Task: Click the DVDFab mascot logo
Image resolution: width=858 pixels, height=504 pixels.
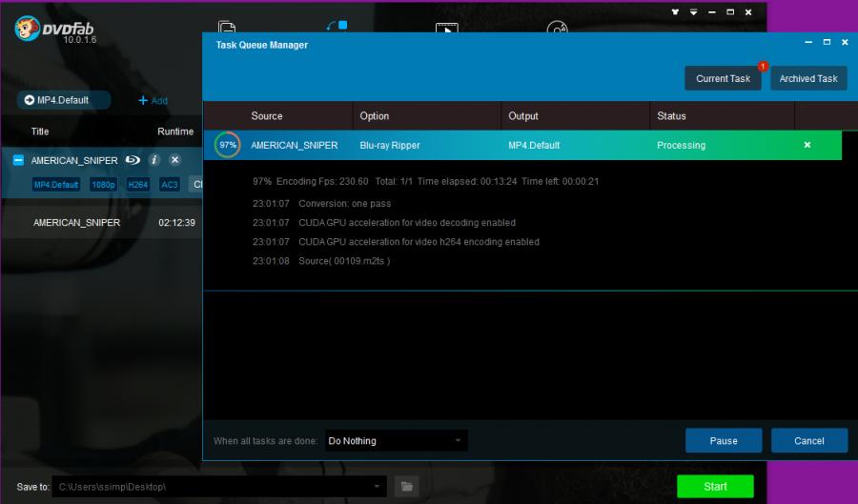Action: [28, 28]
